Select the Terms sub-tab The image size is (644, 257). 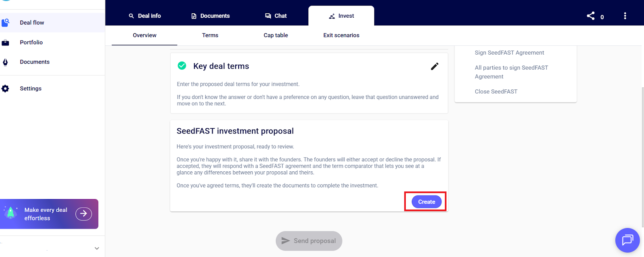pos(210,35)
